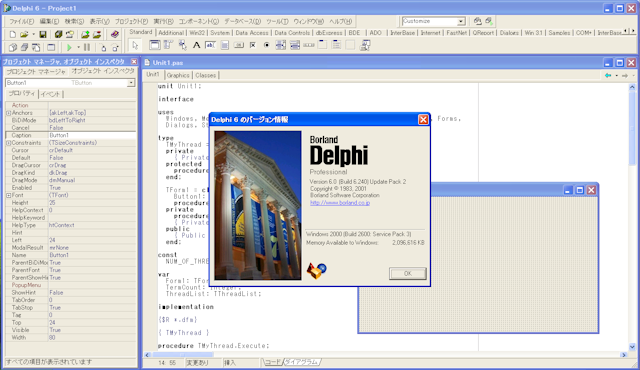Click the Save floppy disk icon

tap(43, 35)
